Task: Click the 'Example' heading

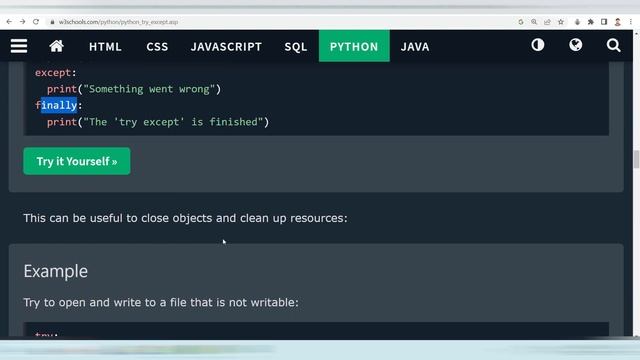Action: 56,271
